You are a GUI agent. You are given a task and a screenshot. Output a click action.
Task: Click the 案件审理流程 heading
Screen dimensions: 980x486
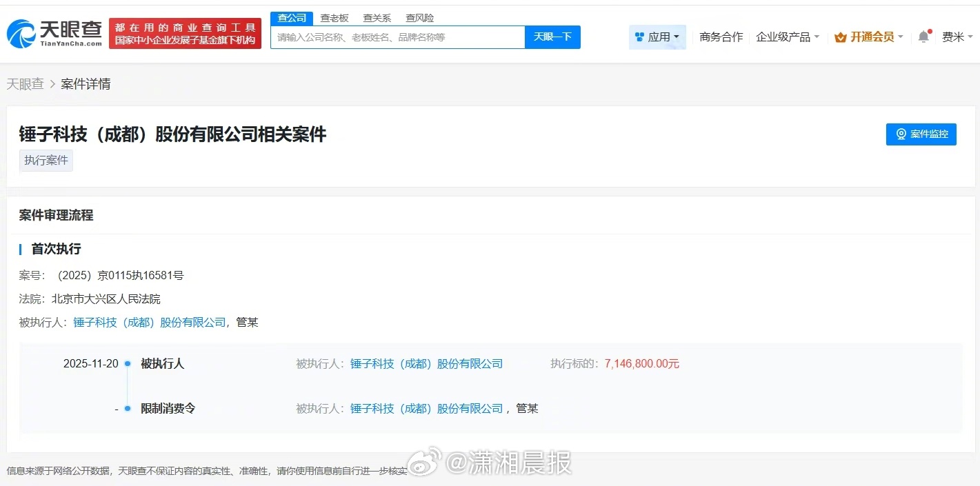point(56,215)
